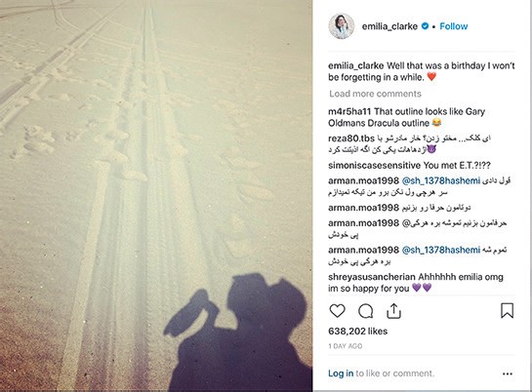Viewport: 532px width, 392px height.
Task: Save post with bookmark icon
Action: tap(507, 310)
